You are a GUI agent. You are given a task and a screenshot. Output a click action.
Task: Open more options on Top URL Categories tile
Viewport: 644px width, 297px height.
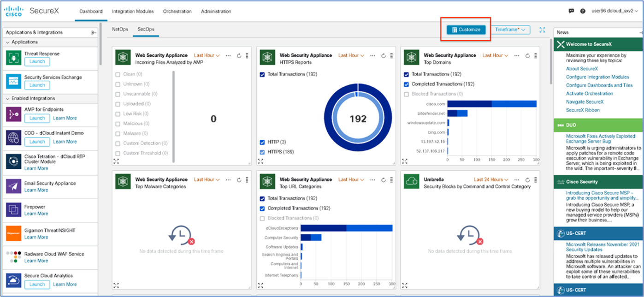[373, 180]
